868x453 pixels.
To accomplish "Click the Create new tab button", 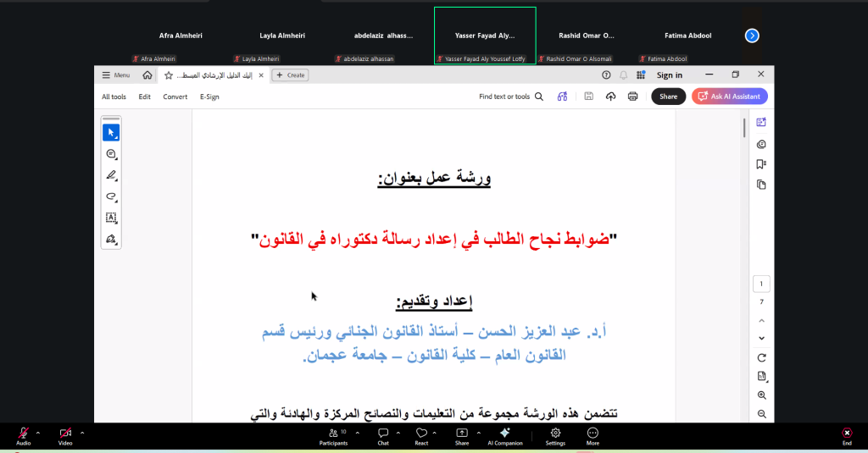I will click(290, 75).
